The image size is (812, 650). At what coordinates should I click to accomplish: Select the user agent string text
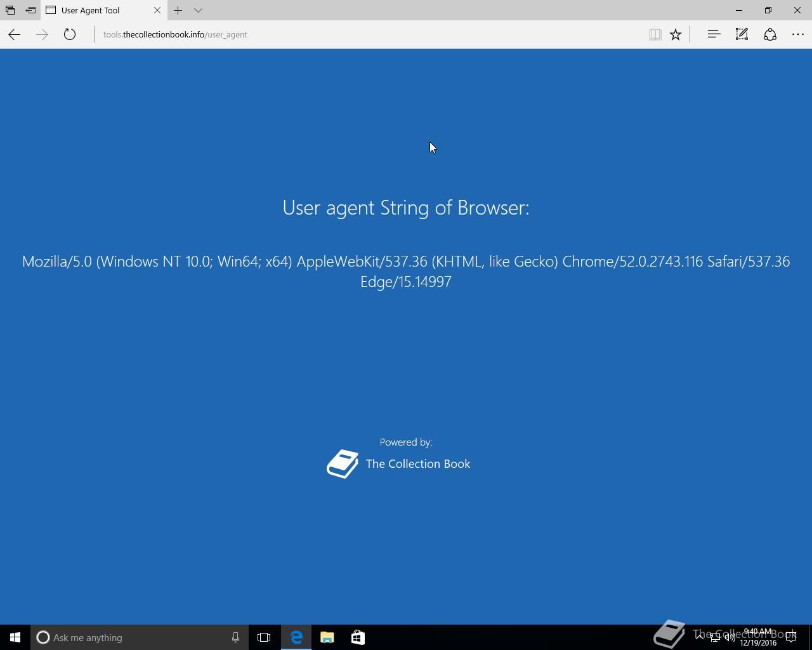coord(406,271)
